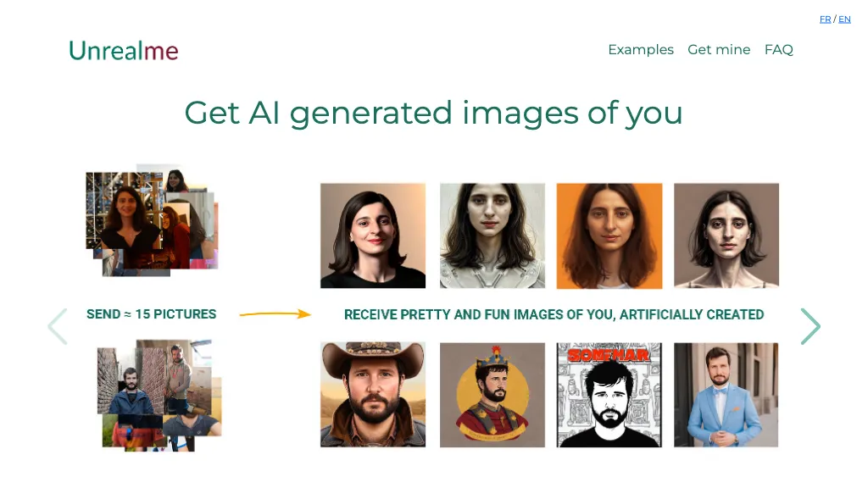Open the blue suit bow tie portrait

(726, 395)
